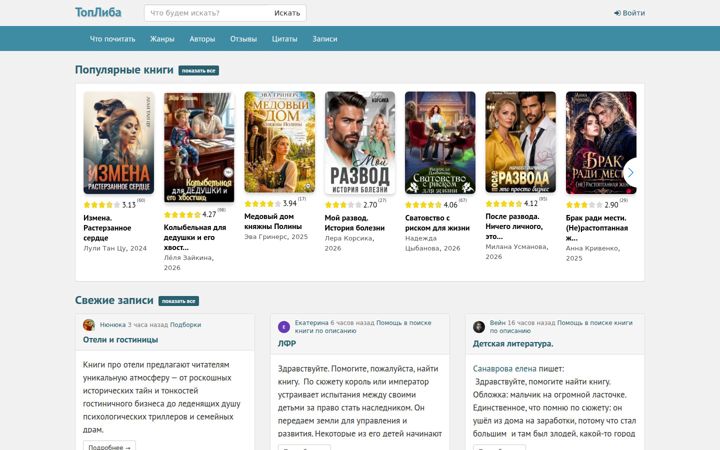
Task: Open title link 'Мой развод. История болезни'
Action: click(354, 223)
